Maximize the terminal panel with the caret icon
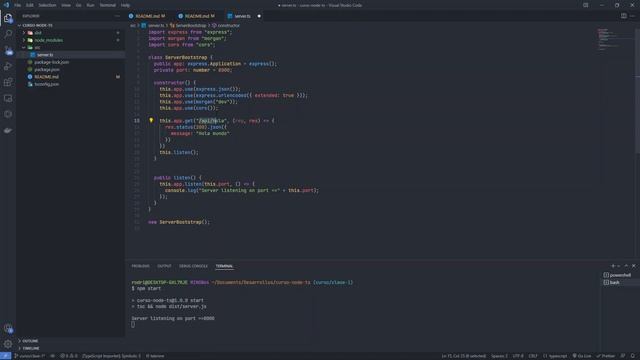 click(x=626, y=266)
